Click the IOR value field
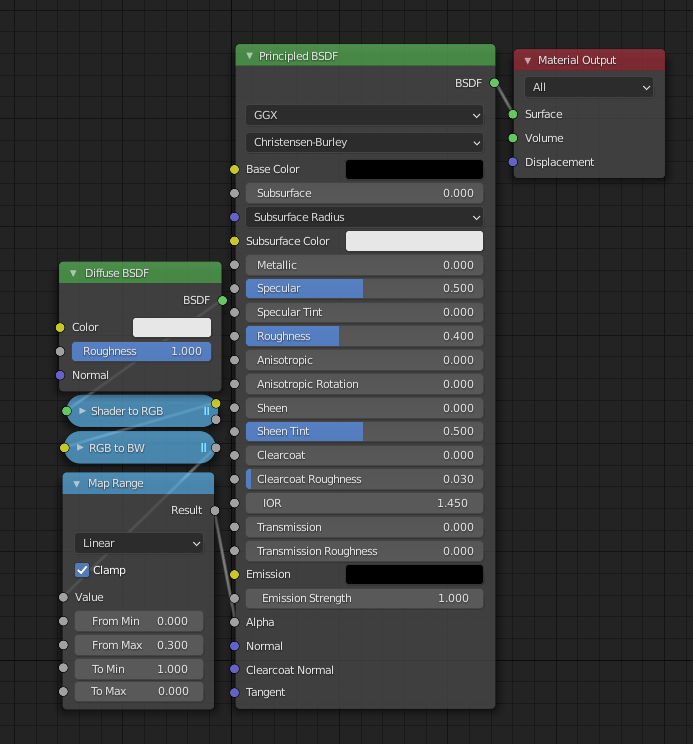Image resolution: width=693 pixels, height=744 pixels. coord(364,503)
